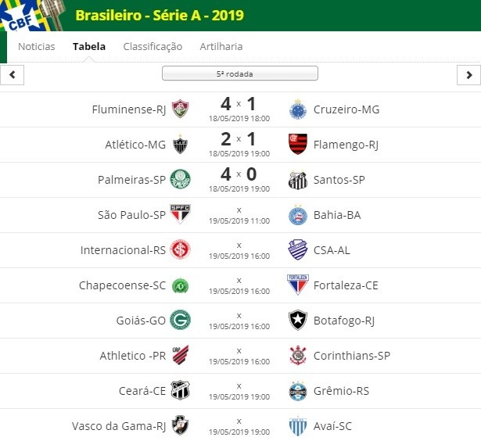Click the Botafogo-RJ team crest
The image size is (481, 448).
tap(297, 320)
